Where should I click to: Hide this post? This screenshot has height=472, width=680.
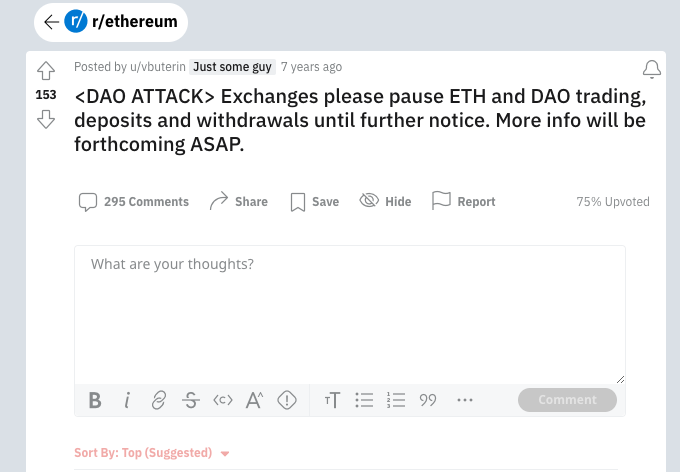coord(385,201)
